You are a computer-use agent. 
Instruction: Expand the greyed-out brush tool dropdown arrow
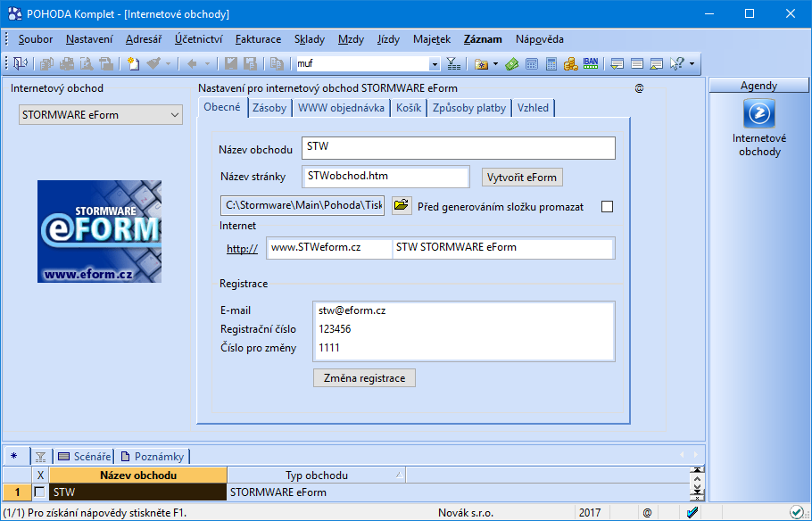click(168, 64)
